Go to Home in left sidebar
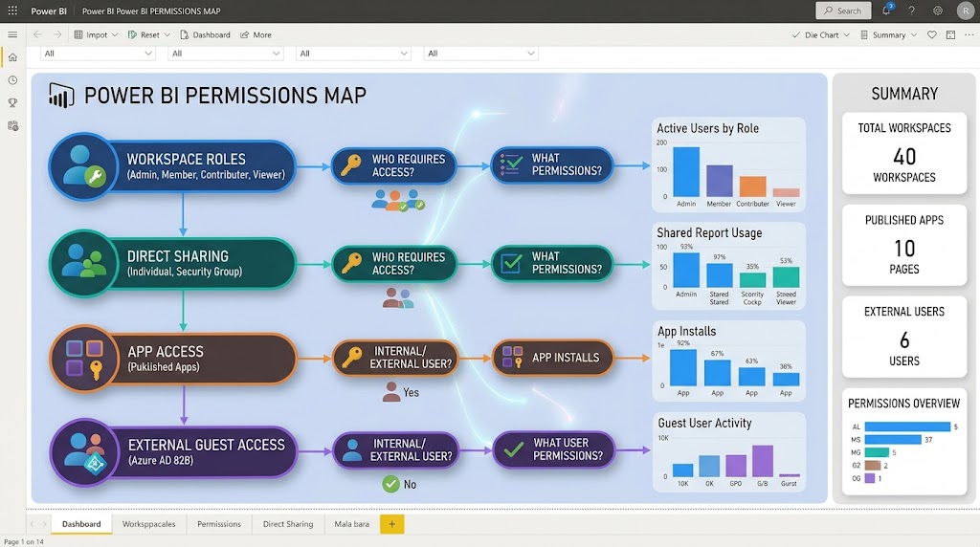 coord(12,57)
